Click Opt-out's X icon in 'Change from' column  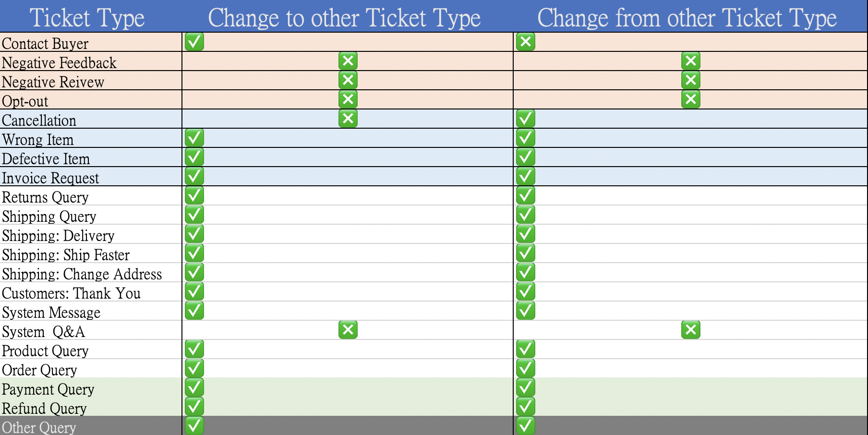click(x=691, y=99)
